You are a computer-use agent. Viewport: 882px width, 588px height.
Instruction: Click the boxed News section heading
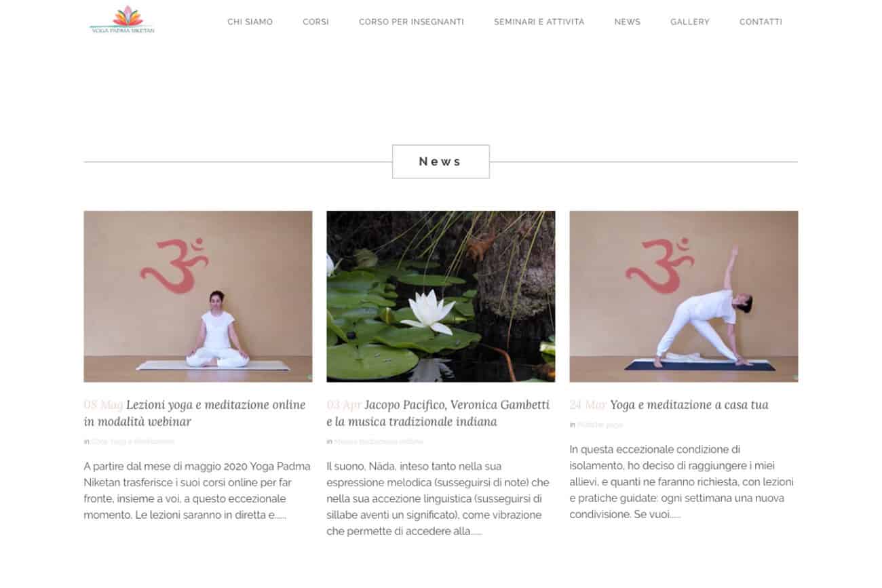point(440,161)
